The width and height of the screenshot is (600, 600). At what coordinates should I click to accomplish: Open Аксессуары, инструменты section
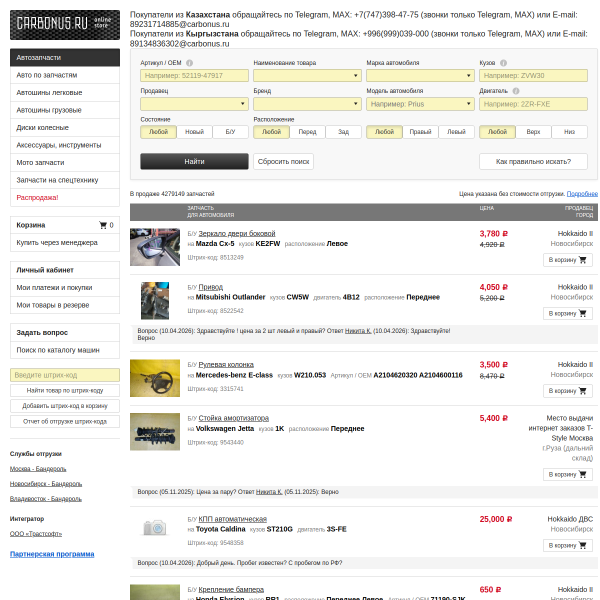65,145
